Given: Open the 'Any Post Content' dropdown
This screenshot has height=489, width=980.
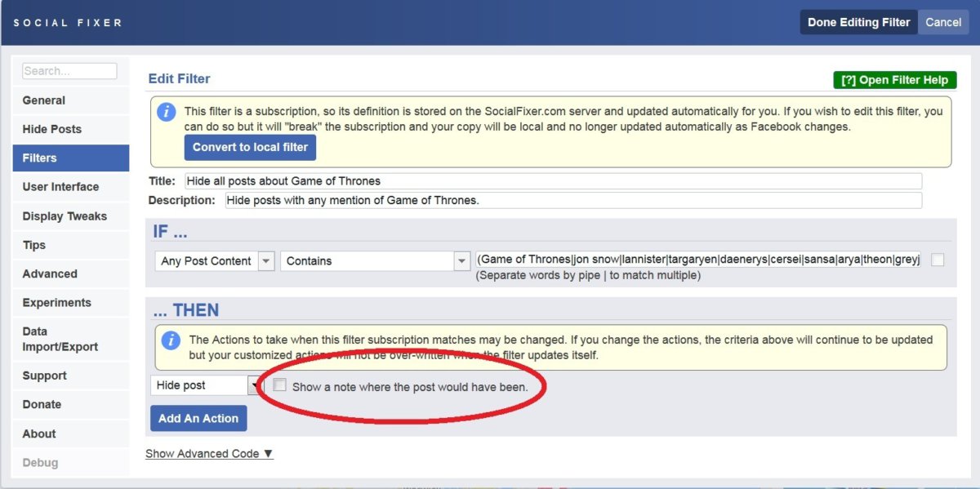Looking at the screenshot, I should tap(266, 261).
